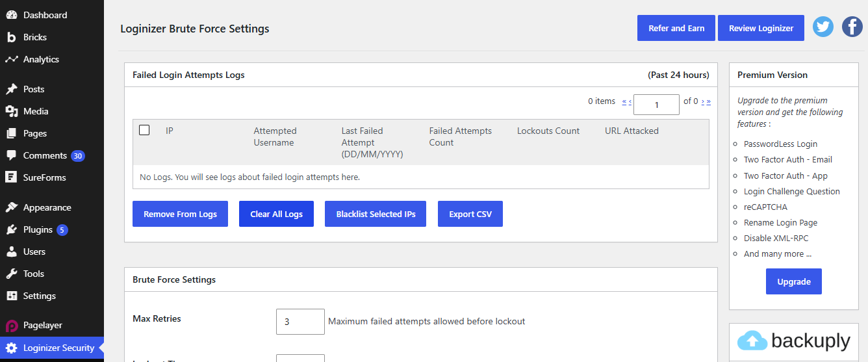Click the Analytics chart icon
The height and width of the screenshot is (362, 868).
pos(11,59)
